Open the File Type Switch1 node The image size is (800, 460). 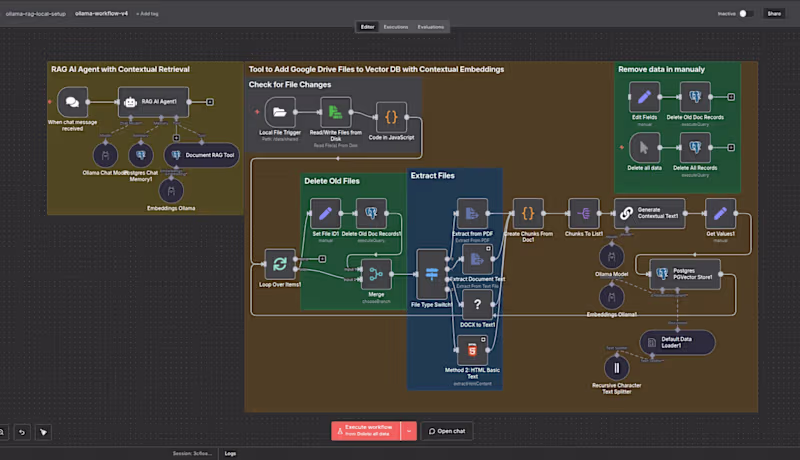432,275
